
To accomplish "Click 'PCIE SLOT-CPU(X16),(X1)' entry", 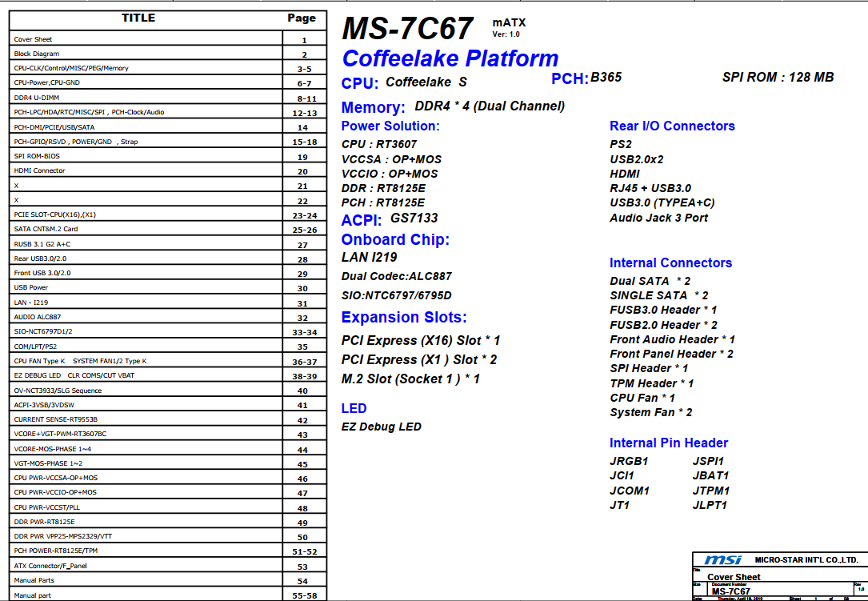I will pos(168,214).
